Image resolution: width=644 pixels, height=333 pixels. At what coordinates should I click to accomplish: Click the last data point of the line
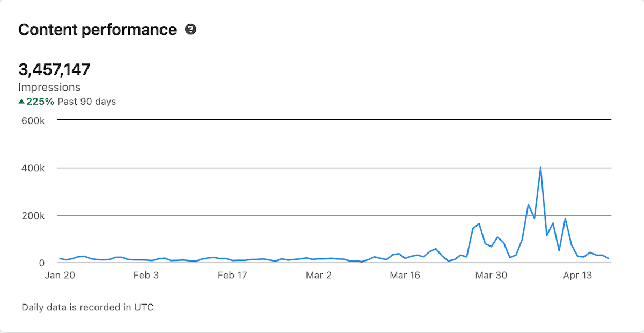pos(609,259)
